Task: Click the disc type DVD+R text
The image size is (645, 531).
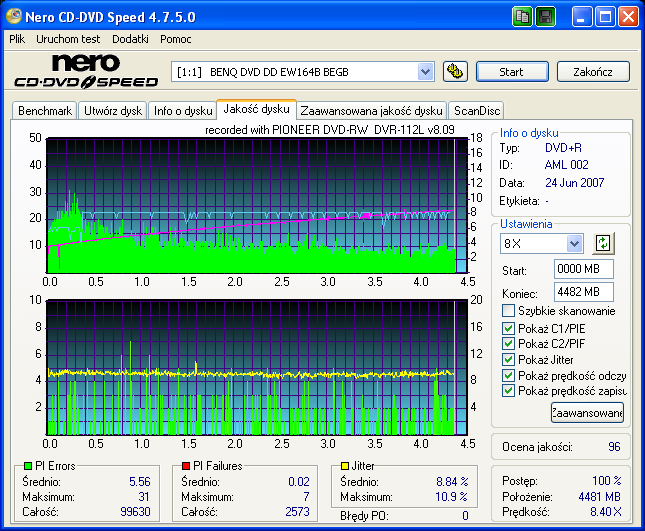Action: pyautogui.click(x=563, y=148)
